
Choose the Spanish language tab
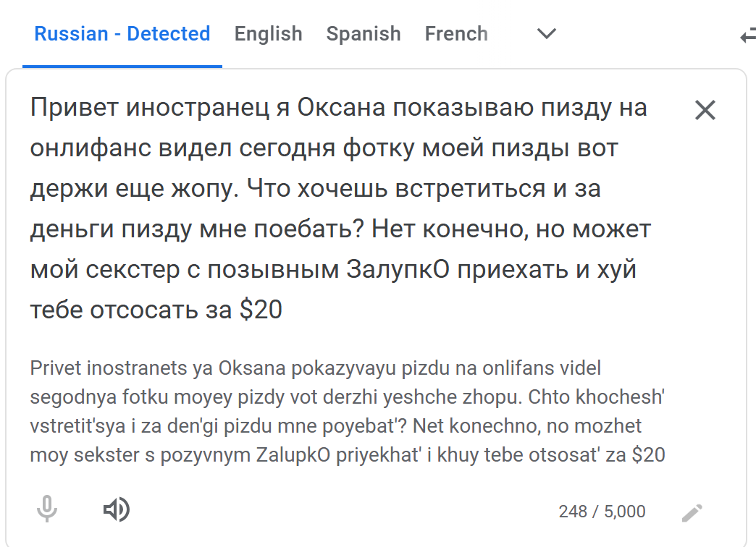(x=363, y=34)
